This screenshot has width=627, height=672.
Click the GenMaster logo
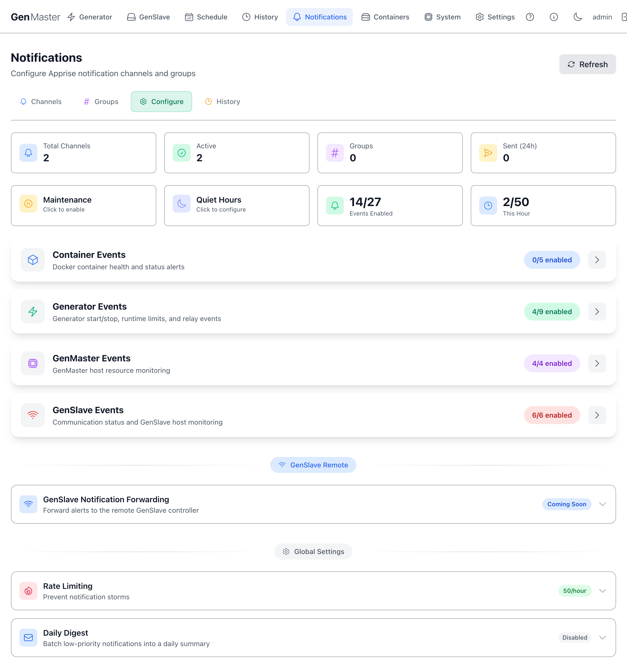click(36, 17)
